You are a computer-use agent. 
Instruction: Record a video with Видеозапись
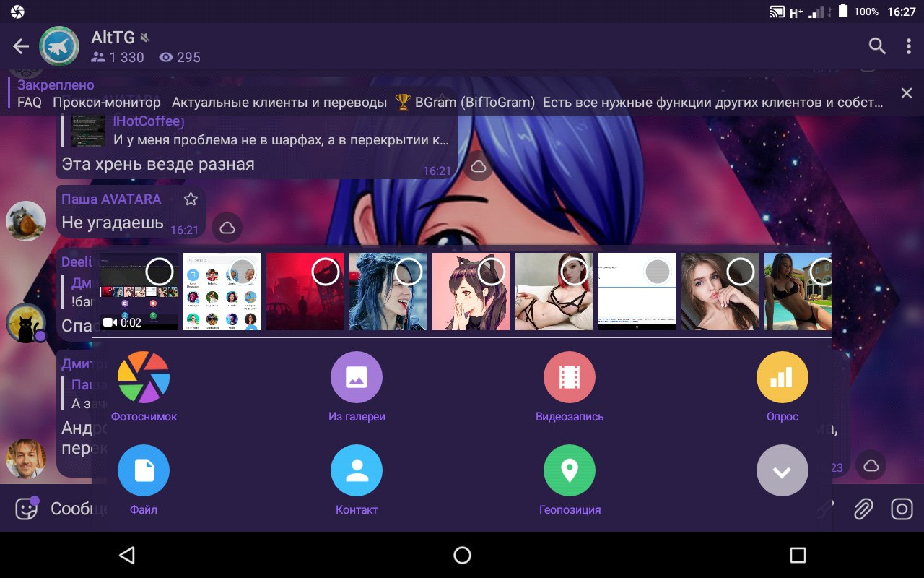click(570, 387)
